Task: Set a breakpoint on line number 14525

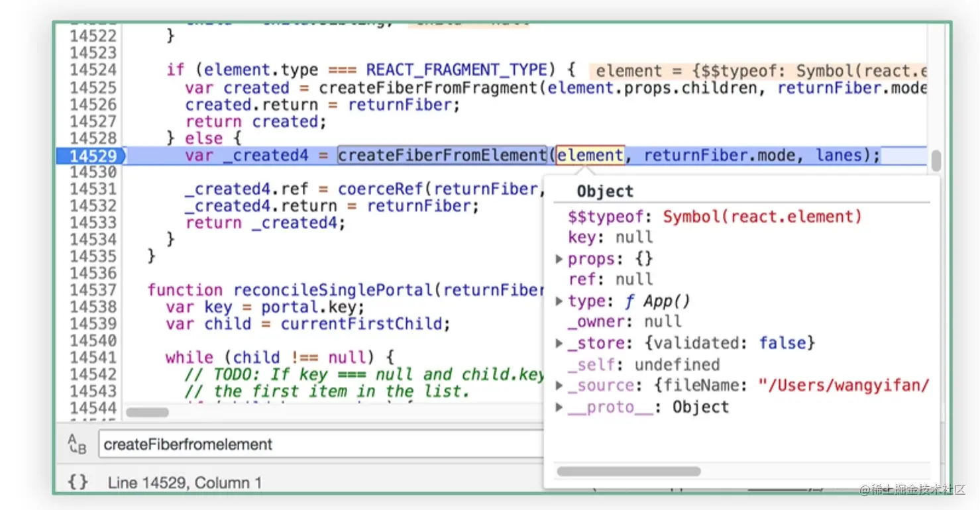Action: 93,88
